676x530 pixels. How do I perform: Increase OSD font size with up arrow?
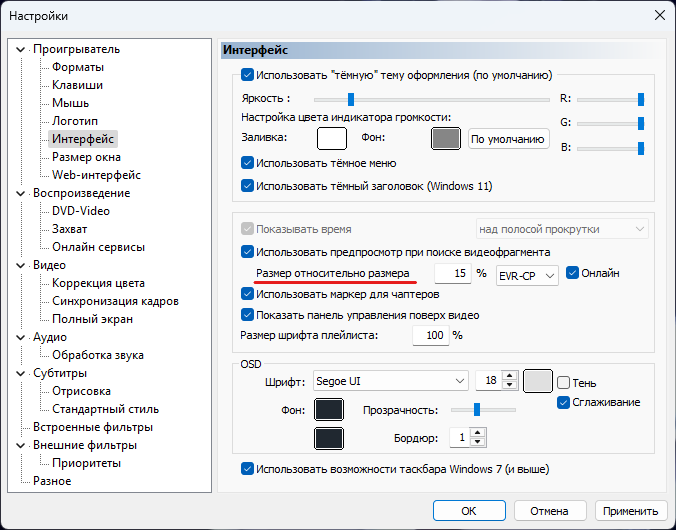(x=510, y=376)
